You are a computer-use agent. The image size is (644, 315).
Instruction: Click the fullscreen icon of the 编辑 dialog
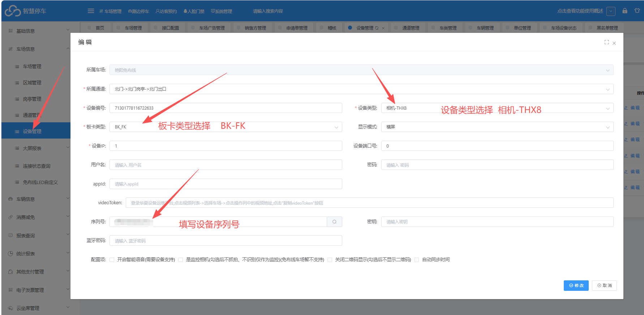[x=606, y=42]
